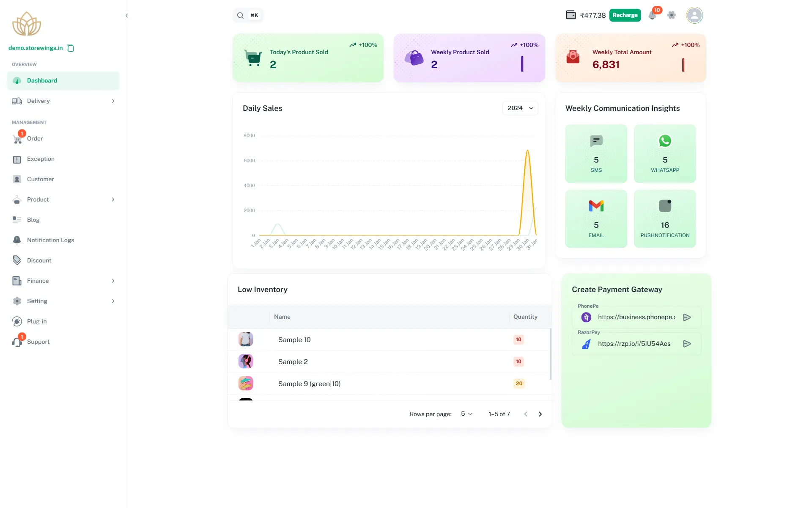Expand the Setting submenu
Screen dimensions: 812x508
(x=63, y=301)
